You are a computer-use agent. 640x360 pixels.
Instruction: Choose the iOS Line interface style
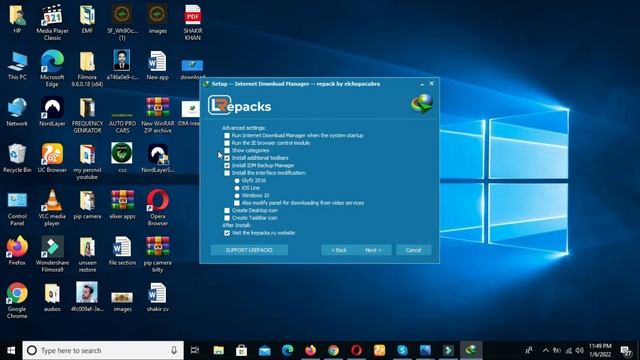(x=237, y=188)
